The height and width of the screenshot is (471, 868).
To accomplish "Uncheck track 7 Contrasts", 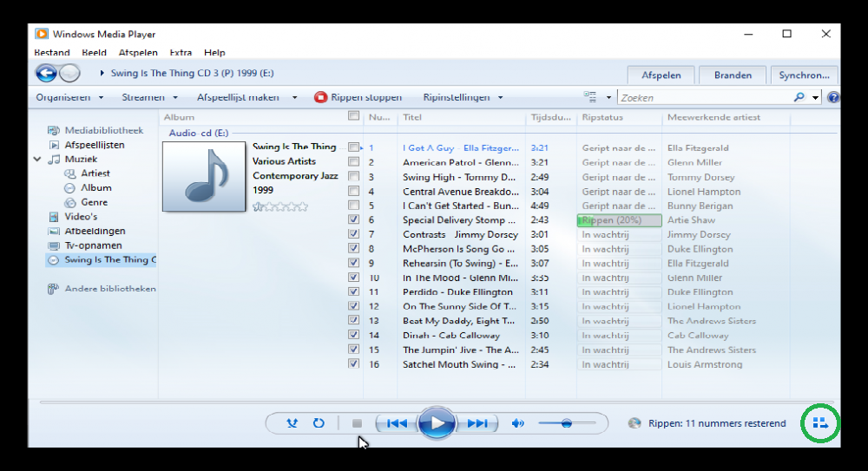I will point(353,233).
